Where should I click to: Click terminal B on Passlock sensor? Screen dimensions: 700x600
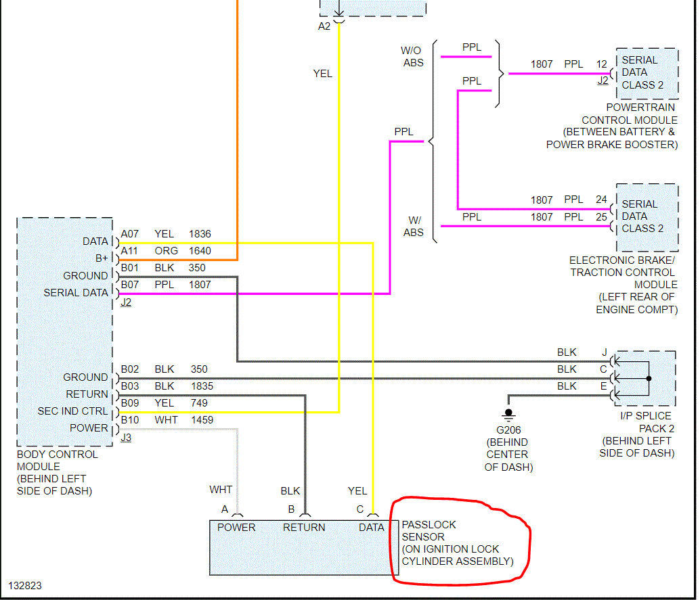tap(291, 509)
